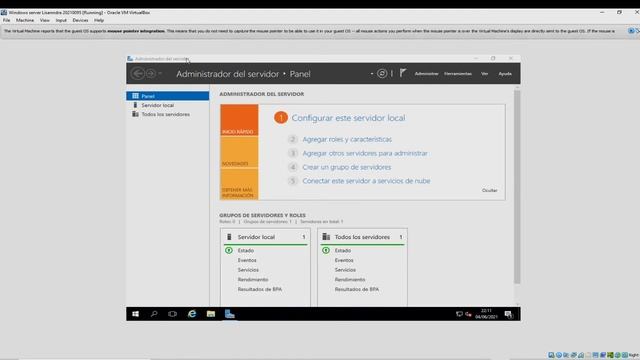Click Conectar este servidor a servicios de nube

click(x=366, y=181)
